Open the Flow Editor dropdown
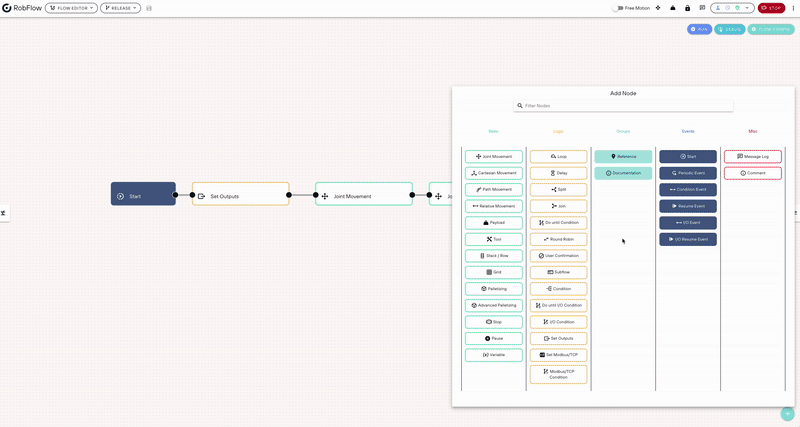Screen dimensions: 800x427 tap(71, 8)
